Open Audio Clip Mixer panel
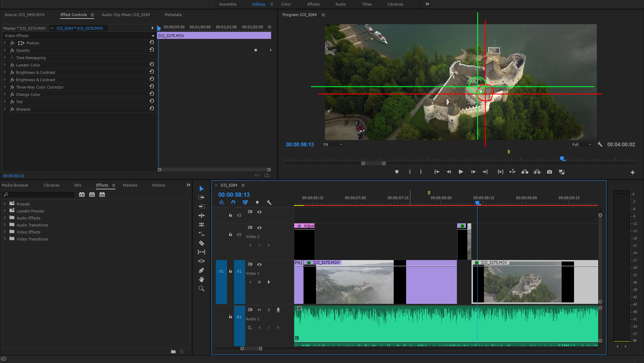Image resolution: width=644 pixels, height=363 pixels. tap(126, 15)
